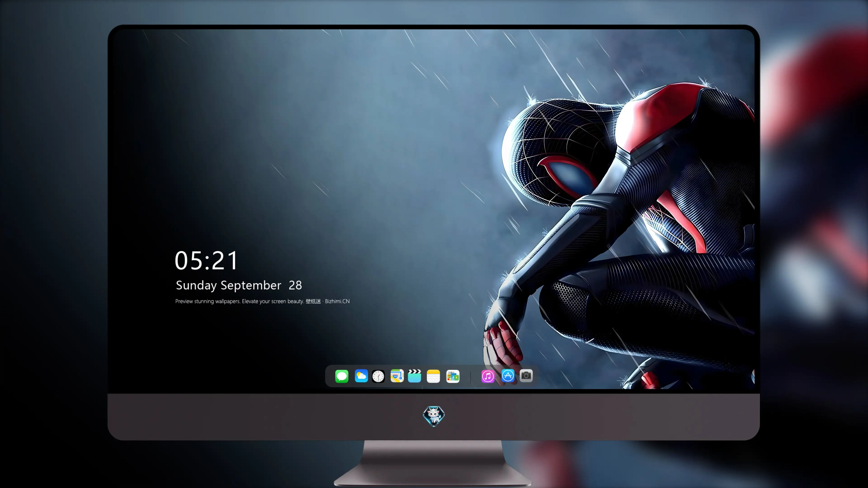Open the colorful picture cards app in dock
This screenshot has height=488, width=868.
point(453,376)
